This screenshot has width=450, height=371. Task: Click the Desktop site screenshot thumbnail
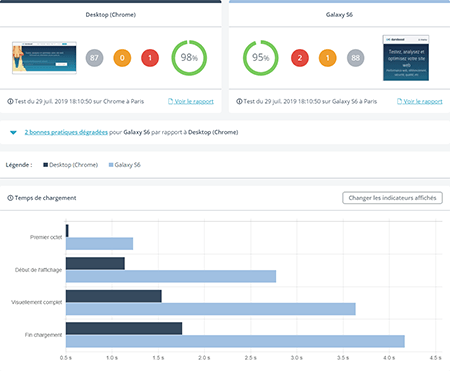pyautogui.click(x=44, y=58)
